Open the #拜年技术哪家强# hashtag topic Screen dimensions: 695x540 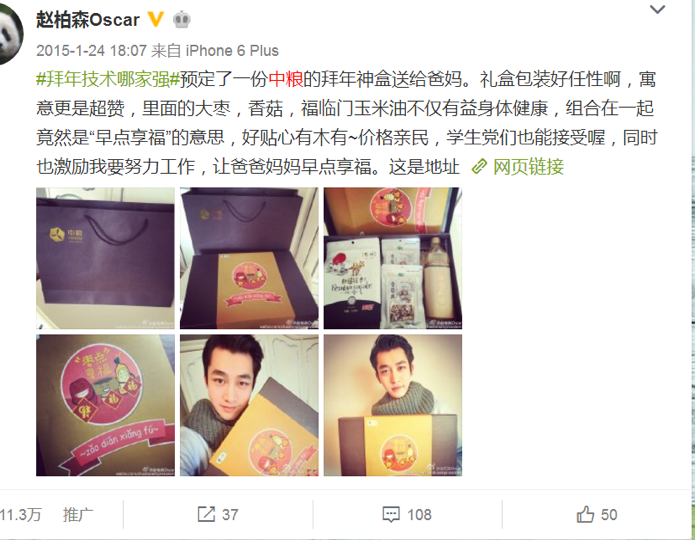click(108, 79)
